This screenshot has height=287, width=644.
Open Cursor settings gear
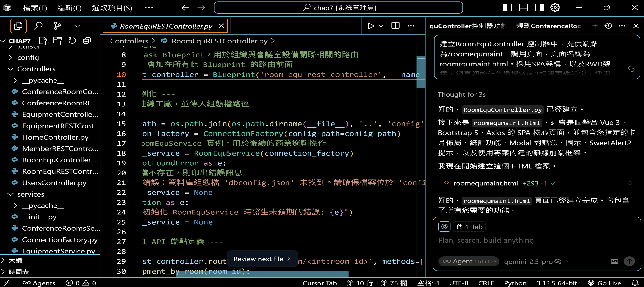(x=555, y=7)
